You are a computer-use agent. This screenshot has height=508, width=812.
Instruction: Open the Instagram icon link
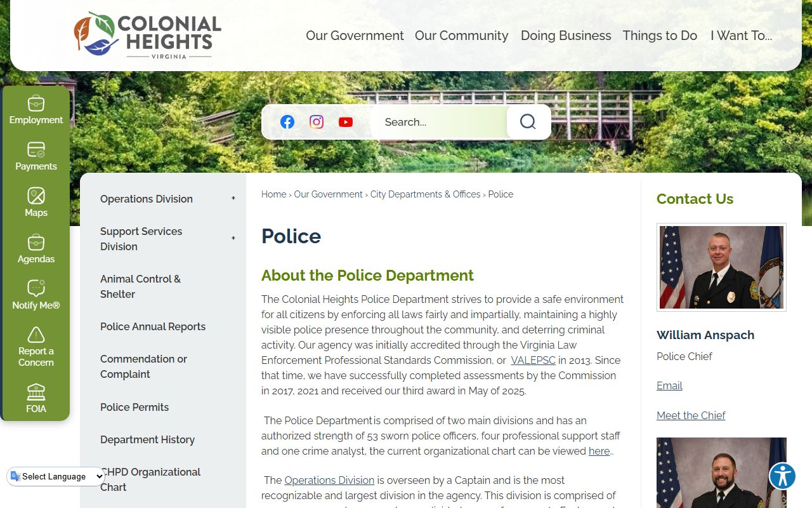pyautogui.click(x=317, y=122)
